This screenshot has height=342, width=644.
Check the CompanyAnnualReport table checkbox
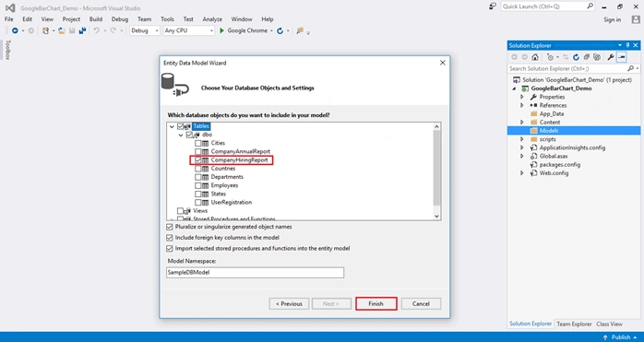198,151
